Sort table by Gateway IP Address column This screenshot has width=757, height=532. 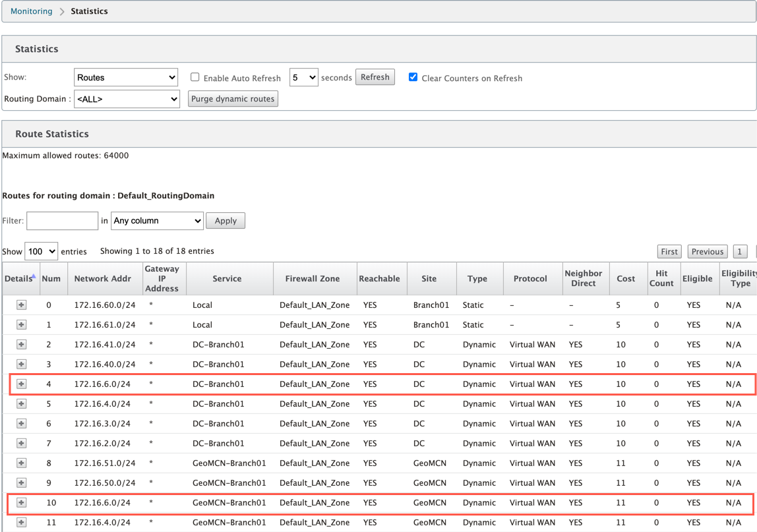tap(165, 279)
